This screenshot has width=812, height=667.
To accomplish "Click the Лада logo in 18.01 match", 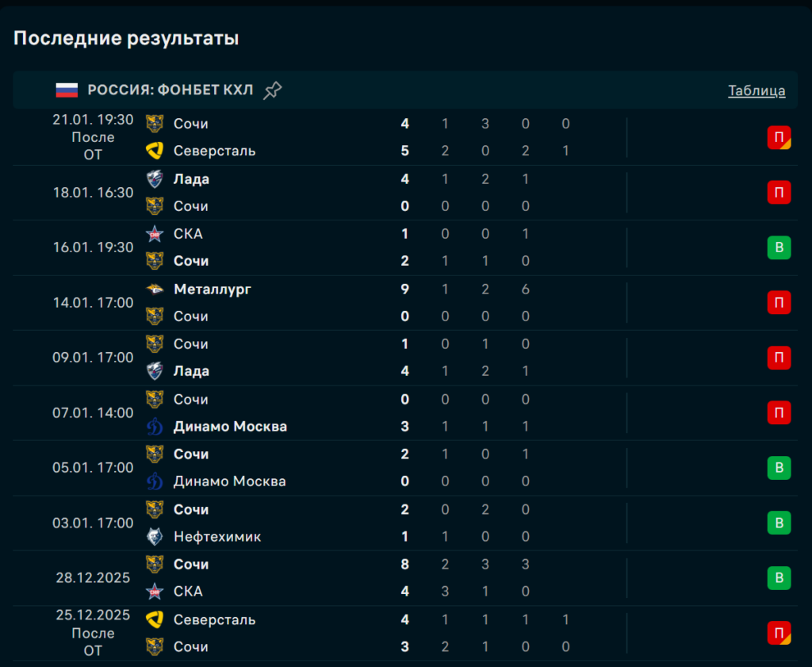I will coord(155,179).
